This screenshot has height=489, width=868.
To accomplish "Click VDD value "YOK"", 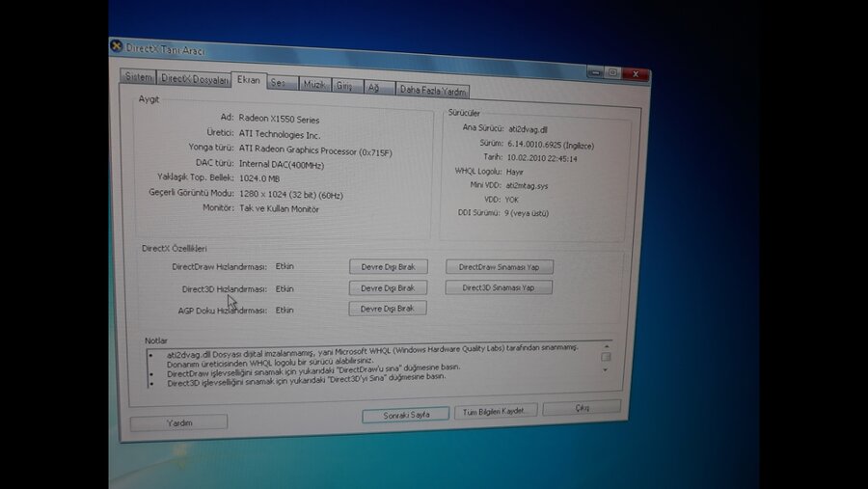I will 512,200.
